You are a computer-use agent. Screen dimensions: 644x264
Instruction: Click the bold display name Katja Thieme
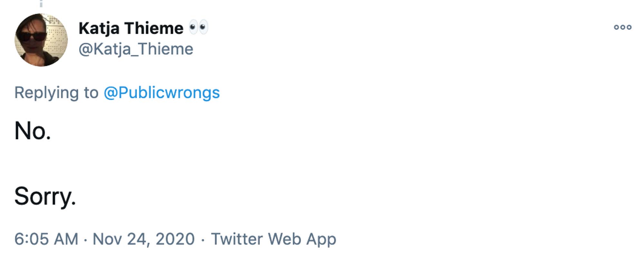(x=131, y=28)
